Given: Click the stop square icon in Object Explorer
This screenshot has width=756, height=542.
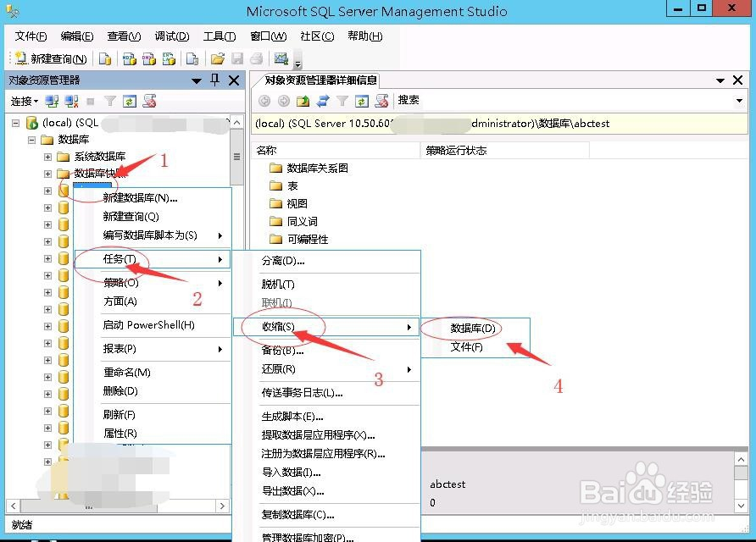Looking at the screenshot, I should tap(91, 102).
